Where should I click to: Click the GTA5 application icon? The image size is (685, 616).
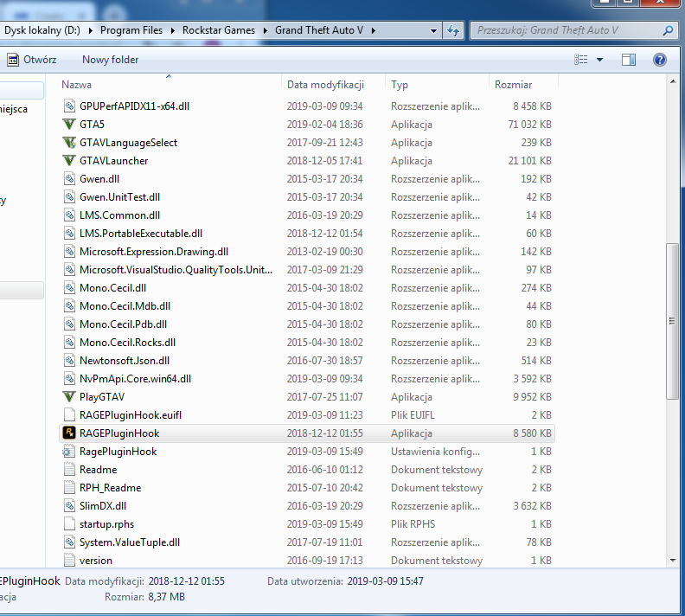click(69, 125)
